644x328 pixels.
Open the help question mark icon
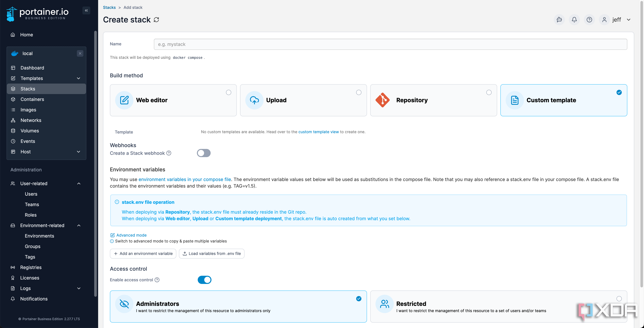(x=589, y=19)
